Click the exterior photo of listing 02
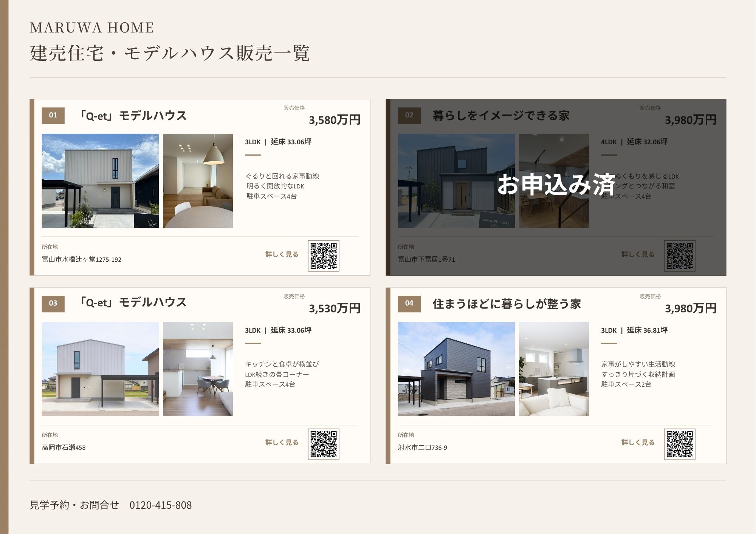756x534 pixels. point(456,181)
